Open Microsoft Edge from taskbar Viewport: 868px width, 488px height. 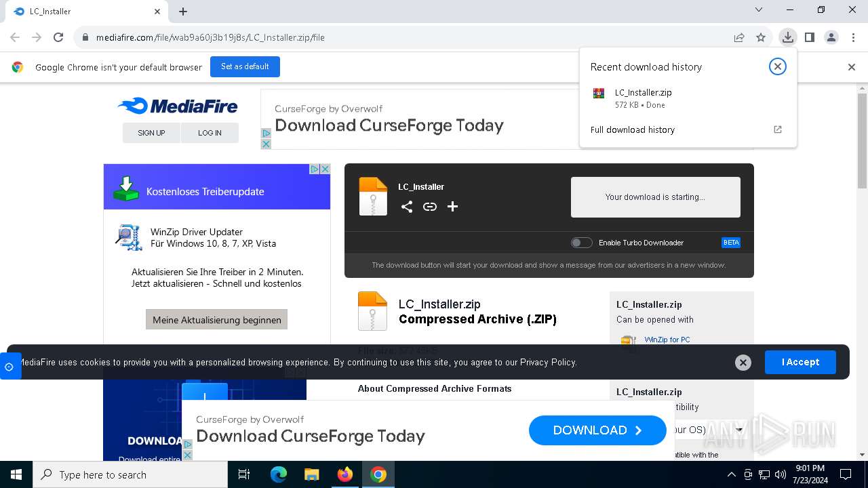point(279,474)
